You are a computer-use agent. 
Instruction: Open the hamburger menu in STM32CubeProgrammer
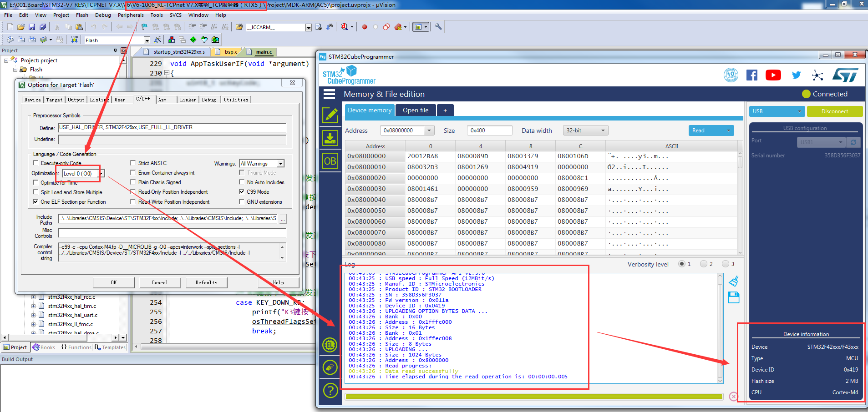[329, 94]
